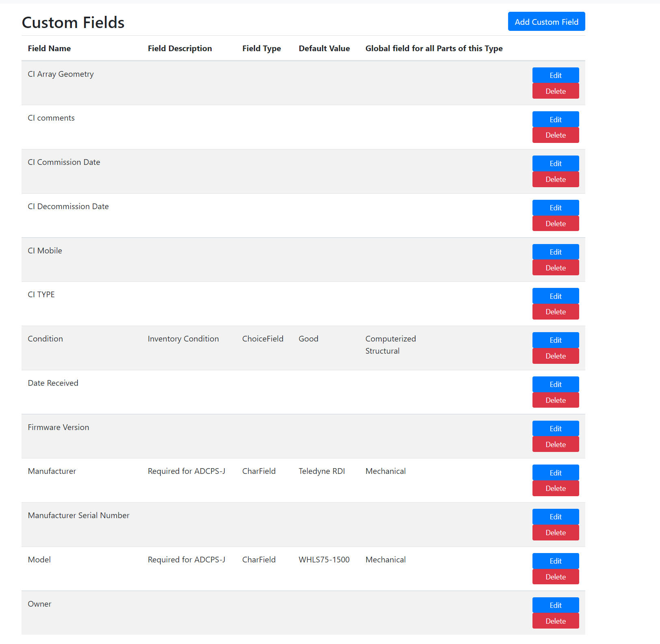Click the Field Name column header
The image size is (660, 644).
point(49,48)
